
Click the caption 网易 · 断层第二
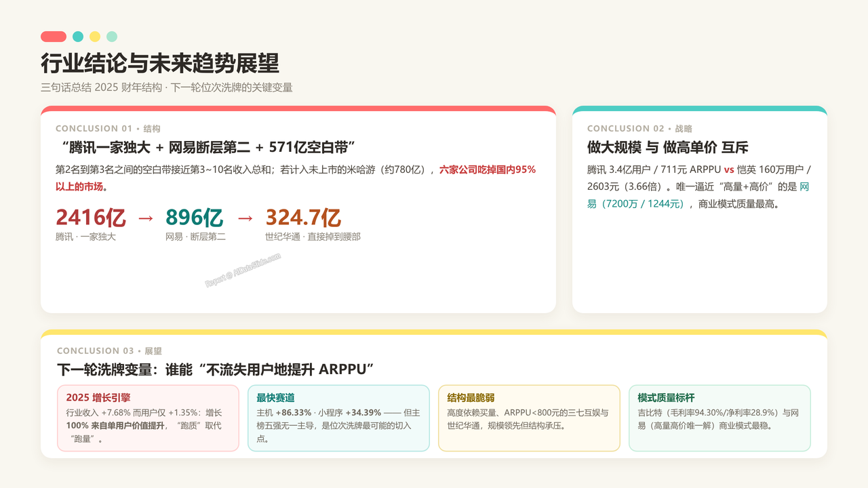tap(195, 237)
